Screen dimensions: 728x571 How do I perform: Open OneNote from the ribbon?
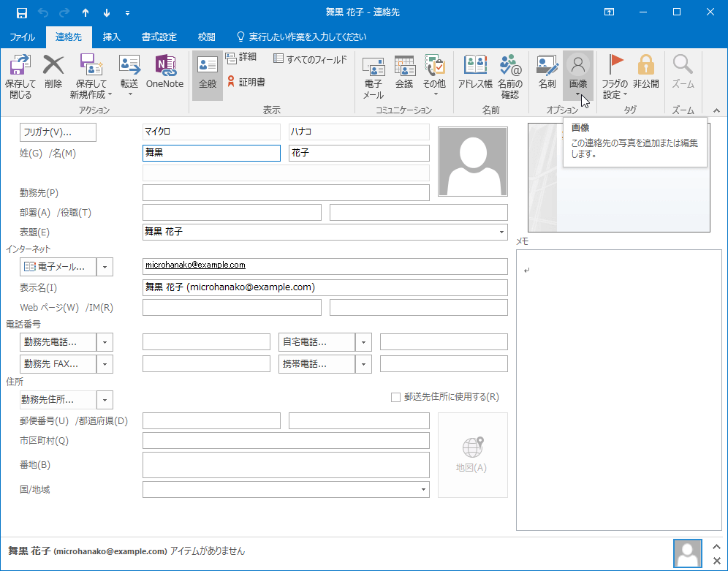tap(164, 73)
